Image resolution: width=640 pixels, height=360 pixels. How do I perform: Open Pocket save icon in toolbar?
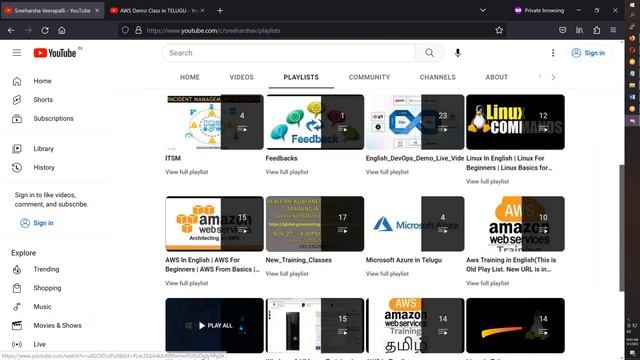[562, 30]
